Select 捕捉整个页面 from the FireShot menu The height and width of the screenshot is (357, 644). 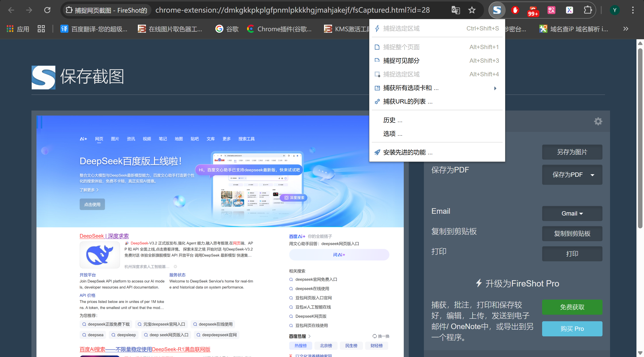tap(401, 47)
